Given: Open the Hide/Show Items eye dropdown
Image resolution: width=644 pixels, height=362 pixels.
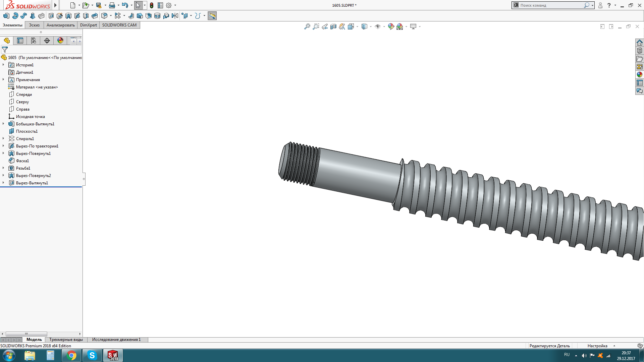Looking at the screenshot, I should [x=384, y=26].
